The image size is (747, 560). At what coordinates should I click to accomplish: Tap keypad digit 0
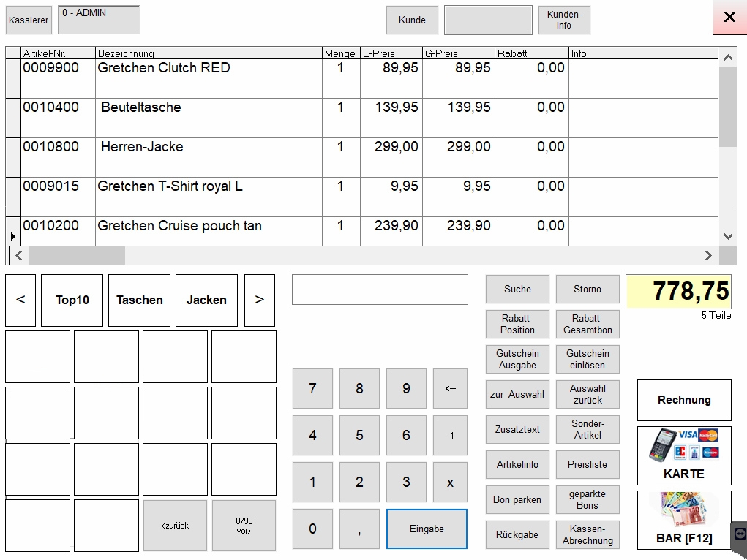312,529
